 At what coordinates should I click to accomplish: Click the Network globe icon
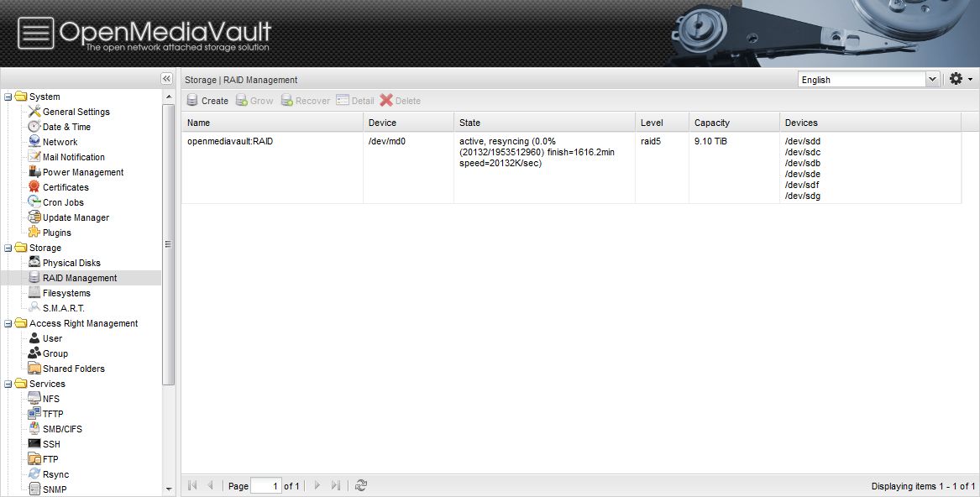click(34, 142)
